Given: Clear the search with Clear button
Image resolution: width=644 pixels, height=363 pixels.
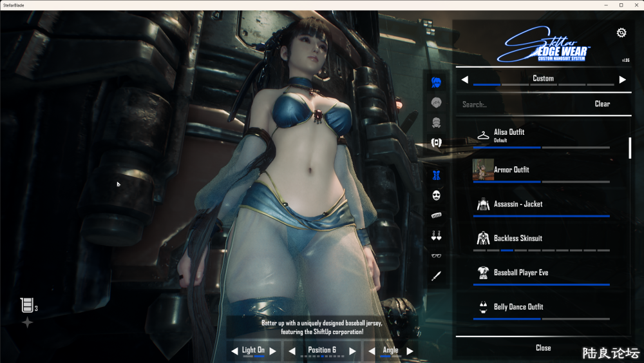Looking at the screenshot, I should pos(602,104).
